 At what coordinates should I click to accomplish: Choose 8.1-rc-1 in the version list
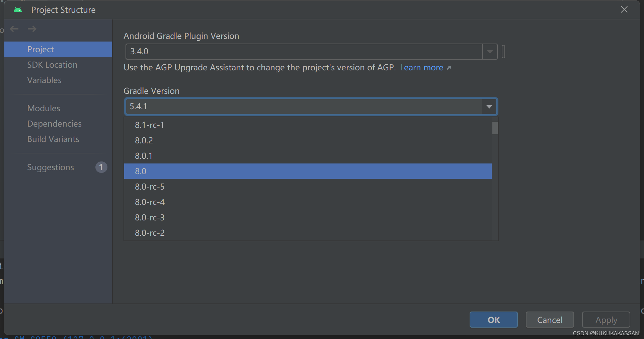pyautogui.click(x=149, y=125)
